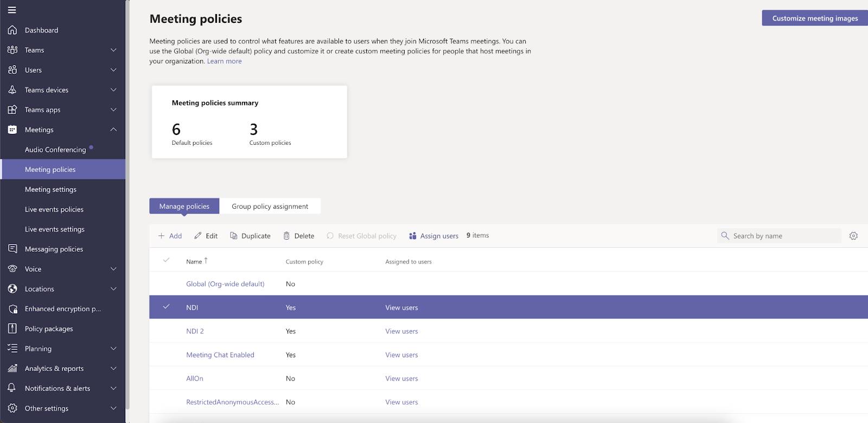Open the NDI 2 policy
The width and height of the screenshot is (868, 423).
pyautogui.click(x=195, y=331)
